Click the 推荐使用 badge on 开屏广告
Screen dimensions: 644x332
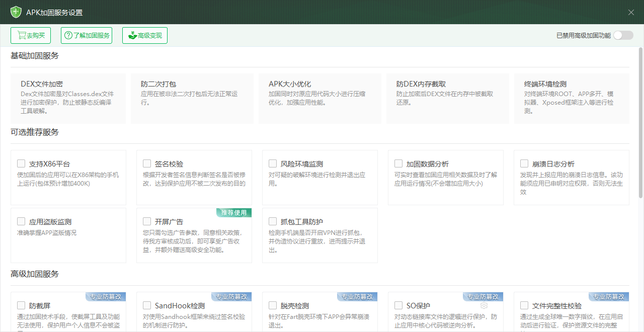[x=234, y=213]
